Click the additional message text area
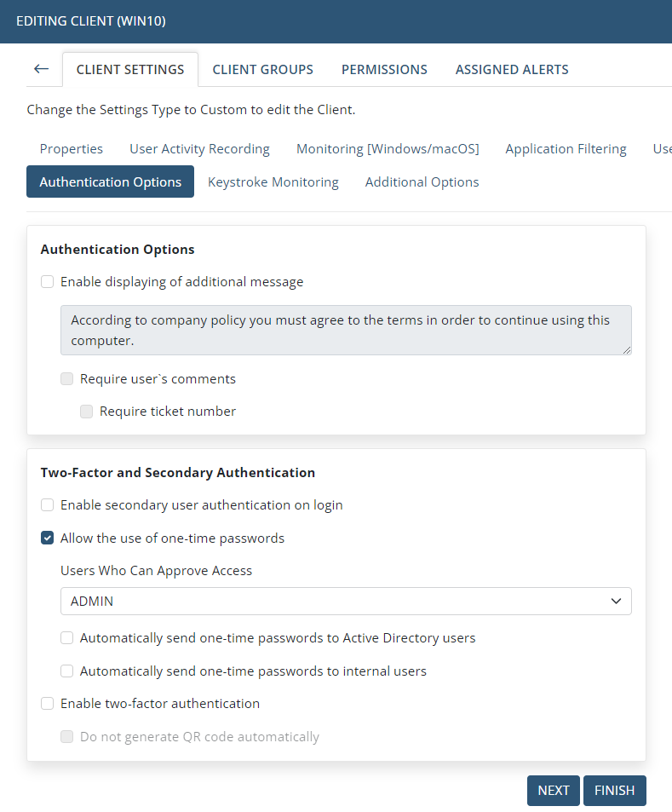This screenshot has height=812, width=672. (x=346, y=330)
